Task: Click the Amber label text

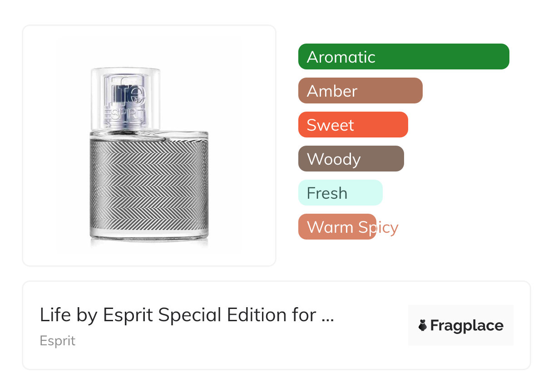Action: [332, 91]
